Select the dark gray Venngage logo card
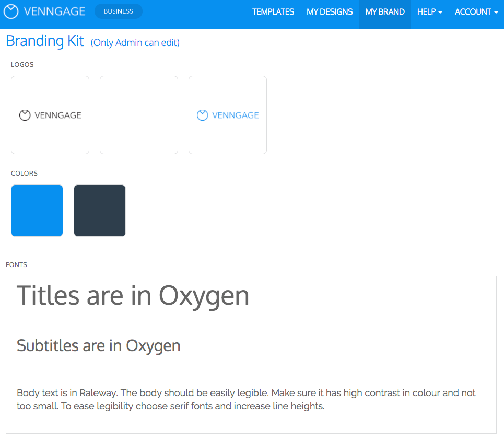Screen dimensions: 504x439 click(50, 115)
